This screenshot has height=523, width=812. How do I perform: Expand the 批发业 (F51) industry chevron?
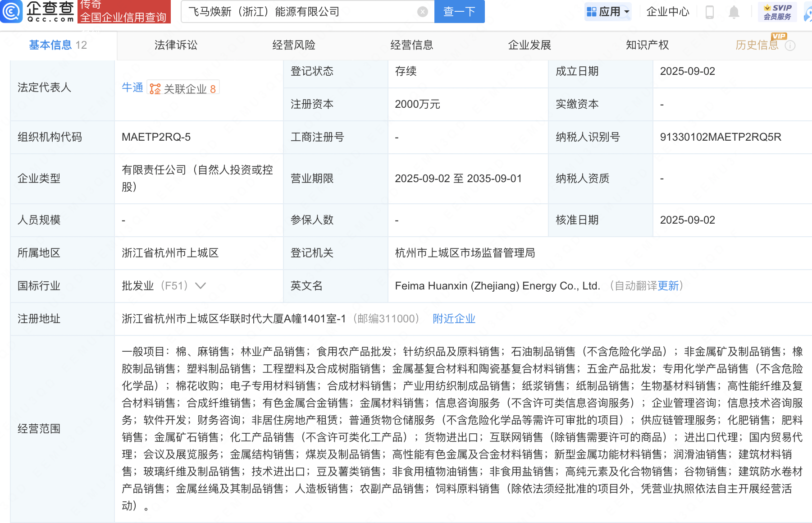200,286
